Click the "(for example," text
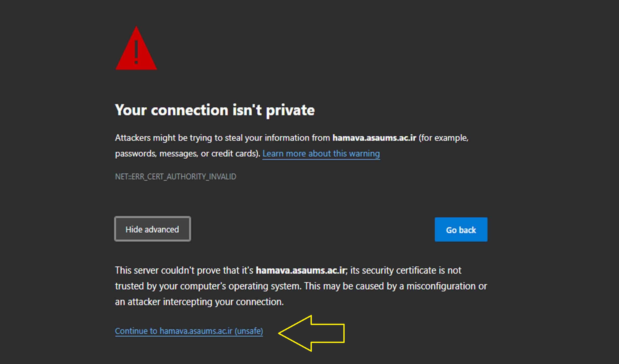619x364 pixels. coord(443,138)
